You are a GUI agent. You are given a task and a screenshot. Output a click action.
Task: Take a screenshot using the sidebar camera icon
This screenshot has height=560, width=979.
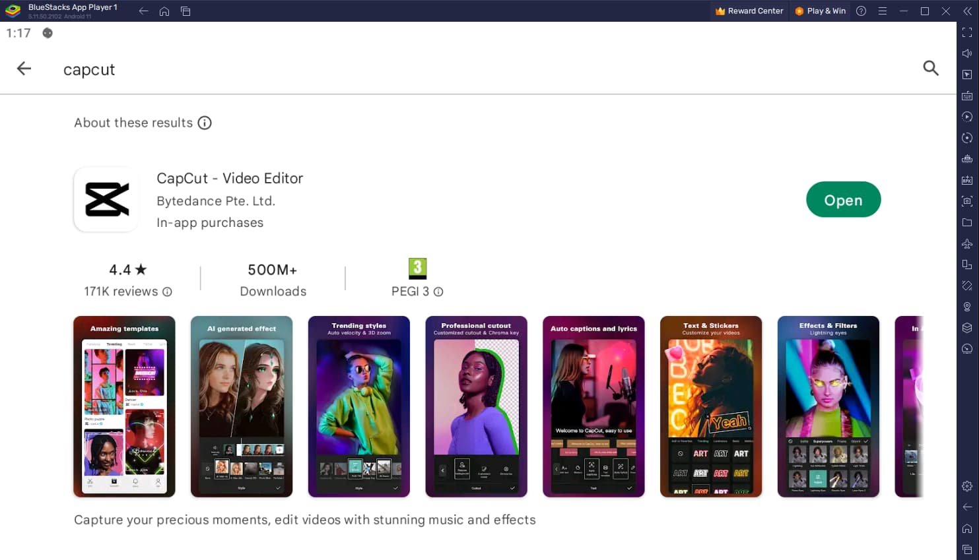click(x=967, y=201)
